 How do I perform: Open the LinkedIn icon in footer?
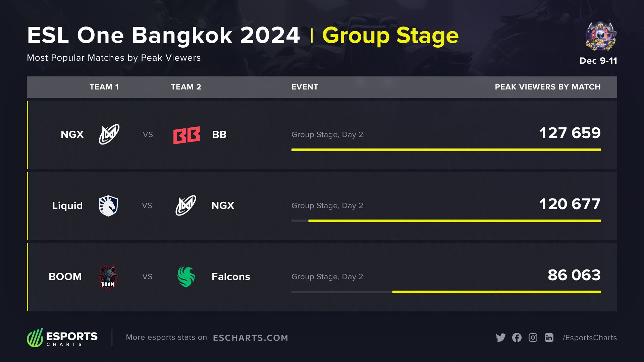pos(549,338)
